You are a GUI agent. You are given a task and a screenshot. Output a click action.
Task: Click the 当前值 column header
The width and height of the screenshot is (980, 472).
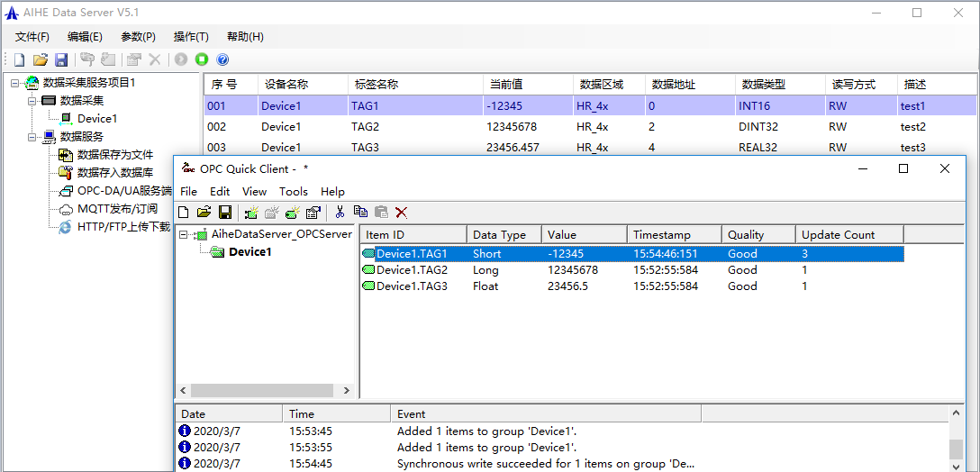tap(527, 84)
